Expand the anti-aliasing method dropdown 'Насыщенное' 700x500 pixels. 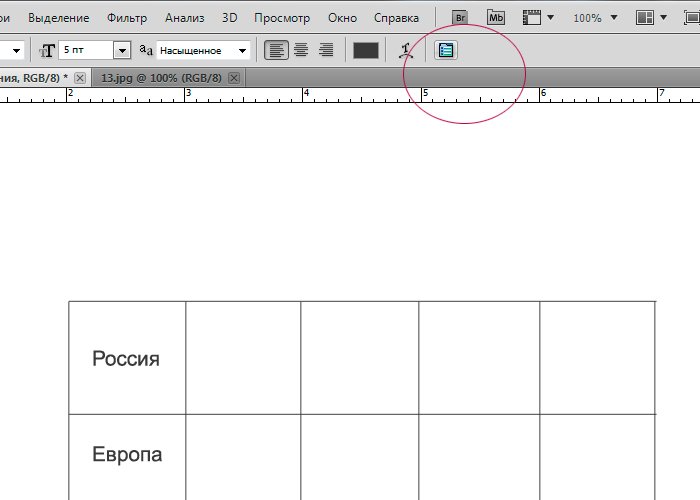[x=242, y=50]
